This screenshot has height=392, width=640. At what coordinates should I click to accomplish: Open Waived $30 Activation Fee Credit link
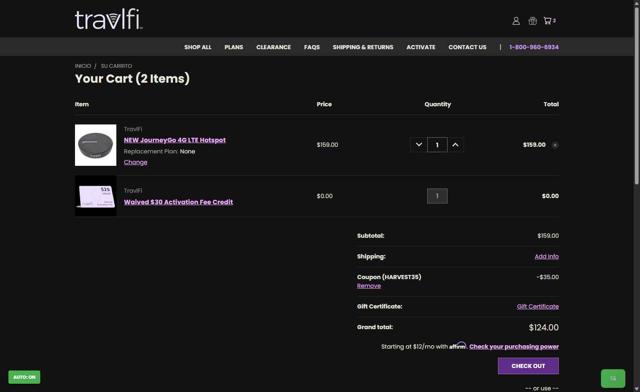click(x=178, y=202)
